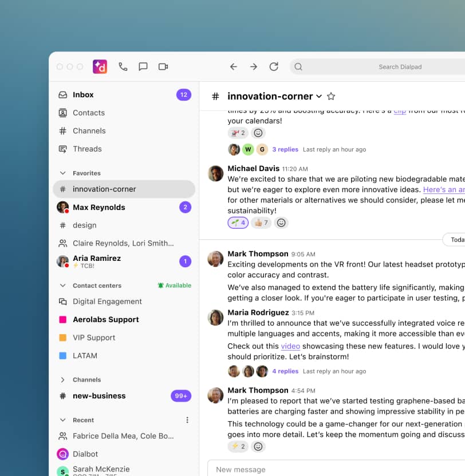The image size is (465, 476).
Task: Go forward with the right arrow
Action: coord(254,66)
